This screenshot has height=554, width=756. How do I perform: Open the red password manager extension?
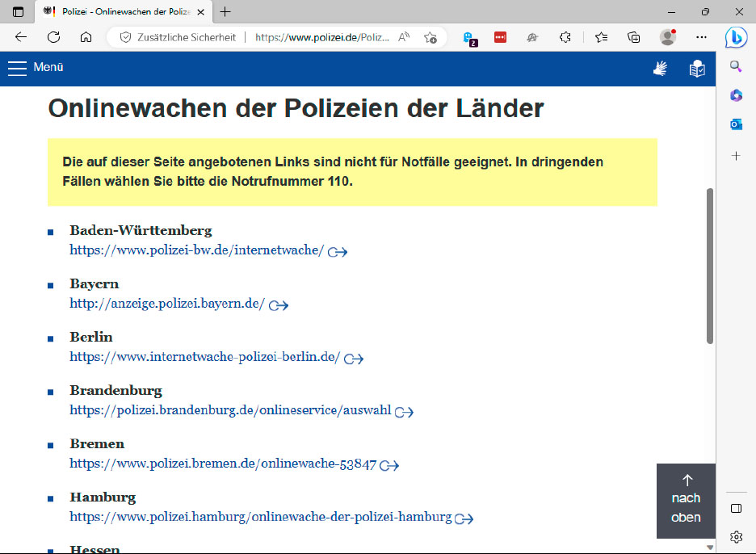pyautogui.click(x=501, y=37)
